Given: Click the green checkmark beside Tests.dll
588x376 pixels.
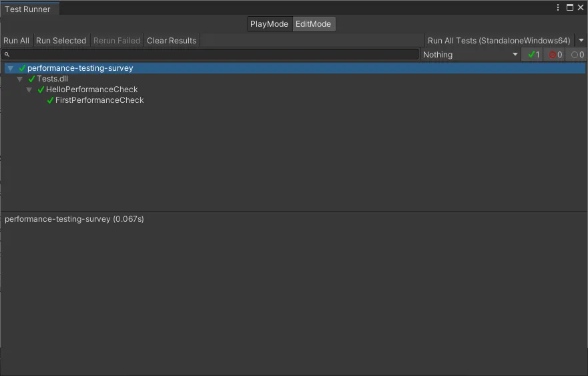Looking at the screenshot, I should [x=31, y=79].
